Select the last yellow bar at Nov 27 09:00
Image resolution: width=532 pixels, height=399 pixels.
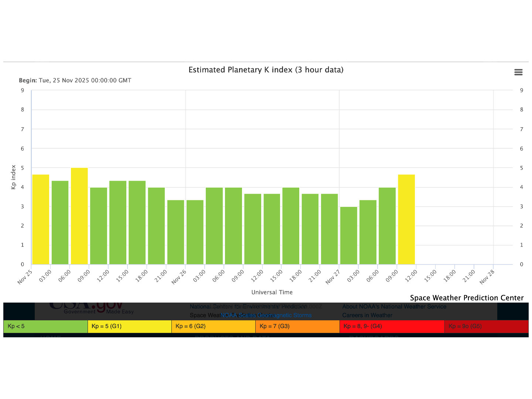coord(406,219)
